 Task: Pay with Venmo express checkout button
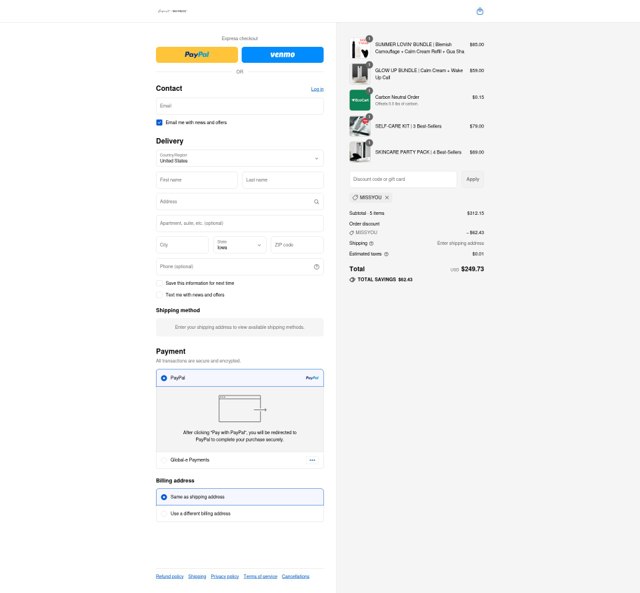pyautogui.click(x=282, y=55)
